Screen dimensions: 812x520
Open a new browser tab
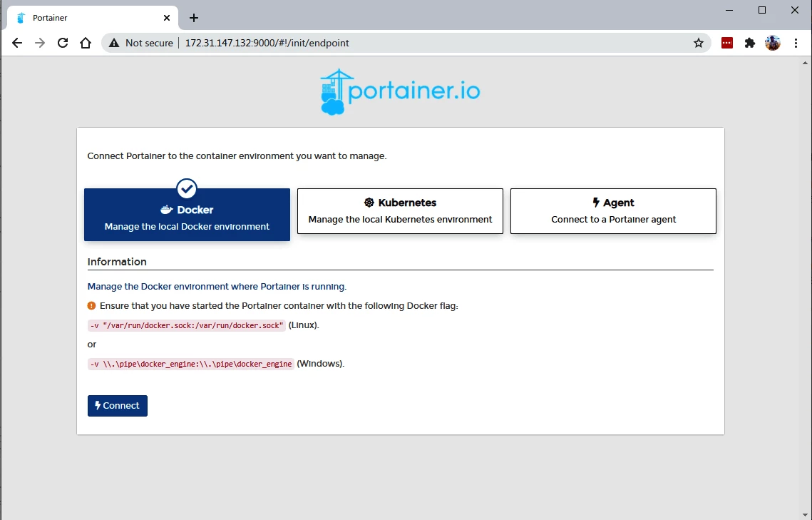click(x=194, y=18)
